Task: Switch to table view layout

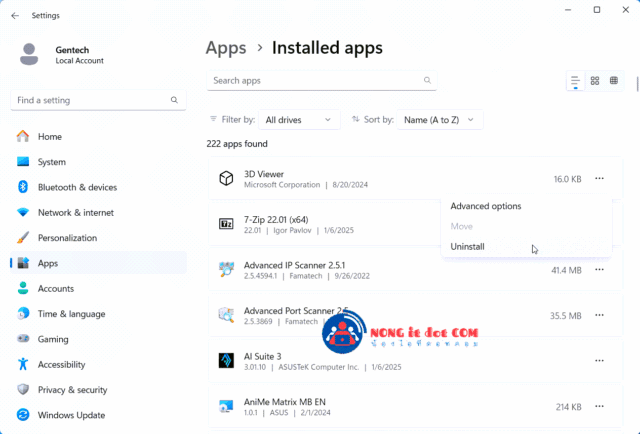Action: [614, 81]
